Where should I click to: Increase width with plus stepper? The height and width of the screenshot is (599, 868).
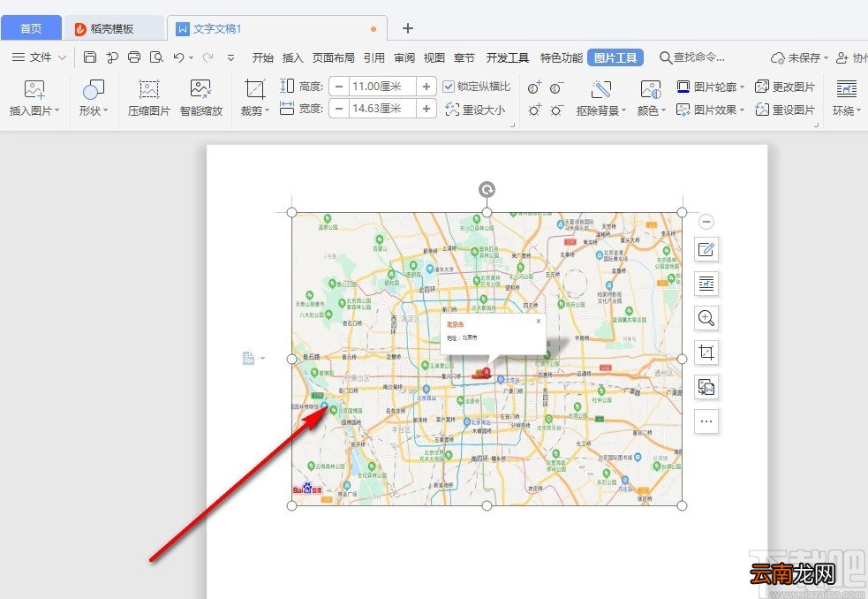click(x=426, y=108)
